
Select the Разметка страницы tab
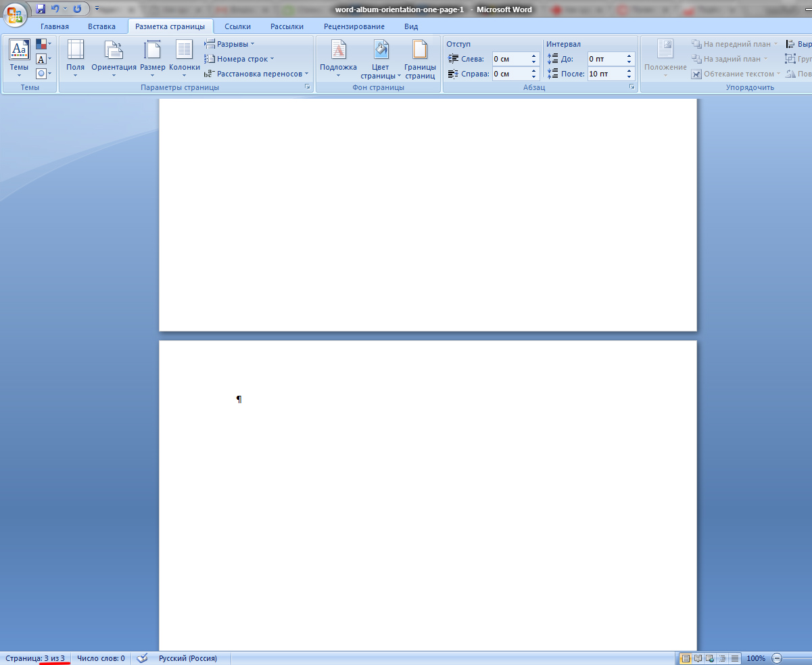tap(170, 26)
